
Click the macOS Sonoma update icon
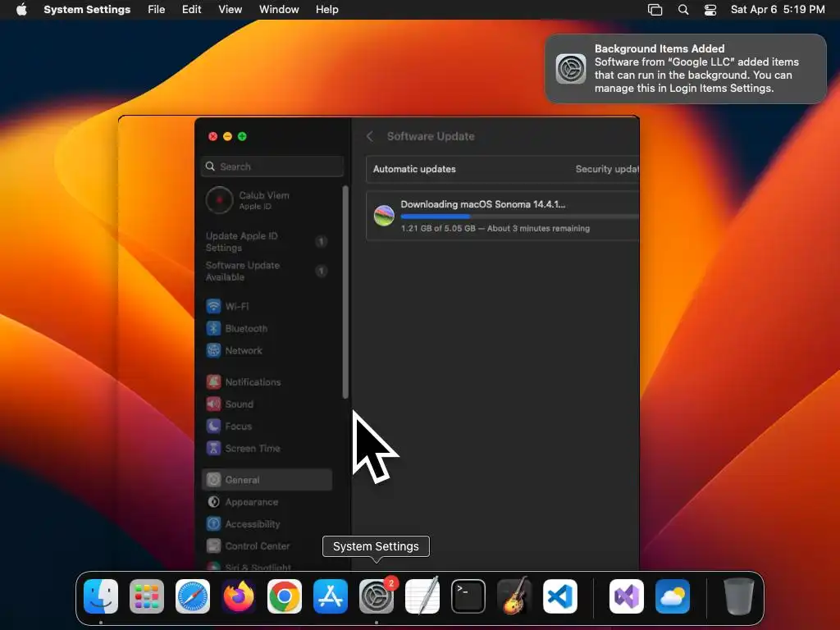point(384,216)
